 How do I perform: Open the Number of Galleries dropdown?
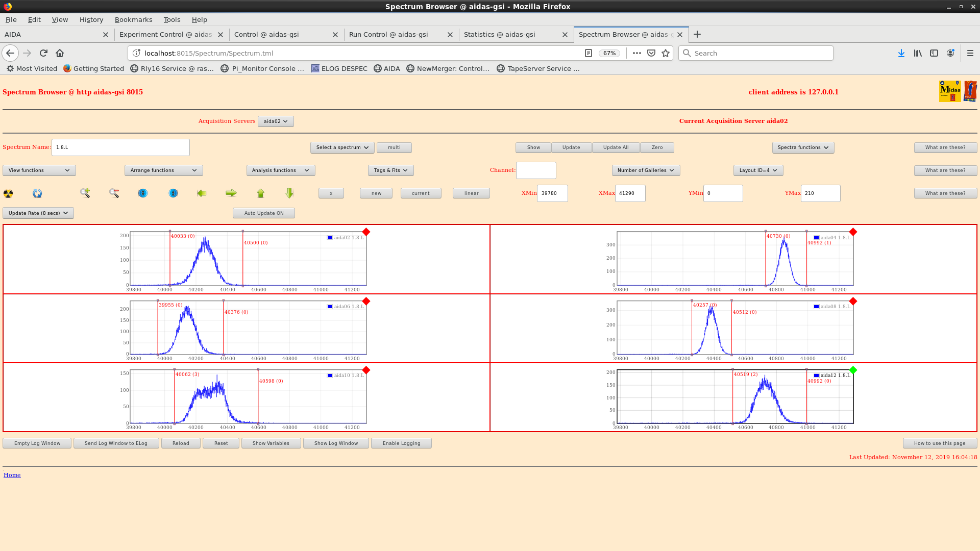click(x=646, y=170)
